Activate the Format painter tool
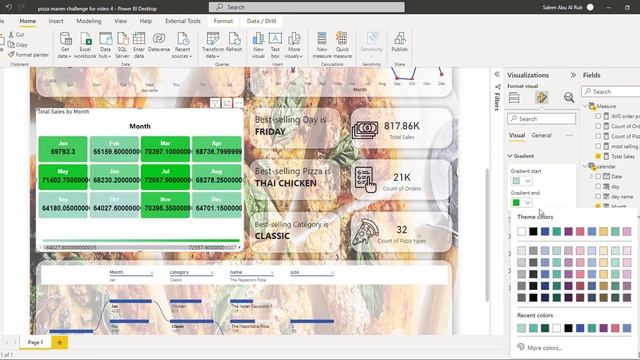Screen dimensions: 640x360 pos(28,54)
